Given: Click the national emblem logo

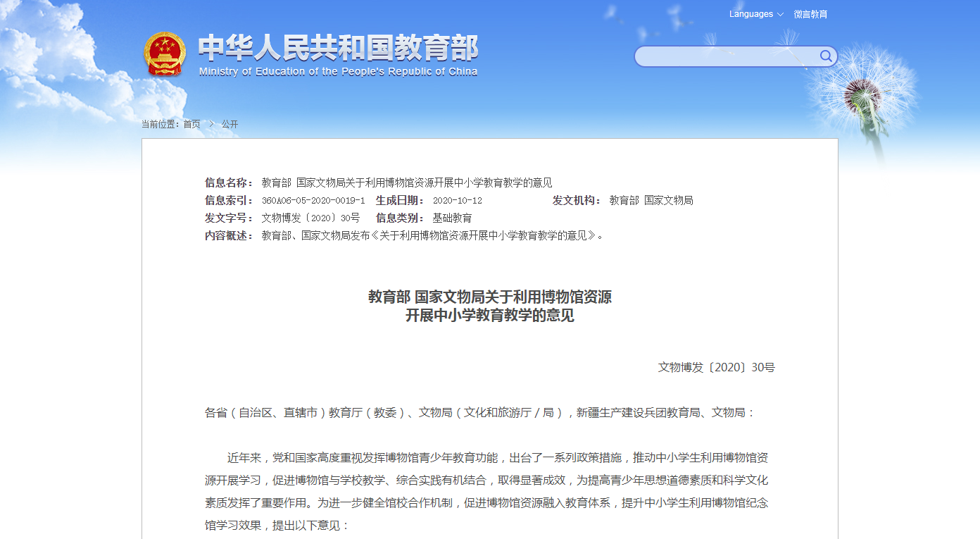Looking at the screenshot, I should coord(165,54).
